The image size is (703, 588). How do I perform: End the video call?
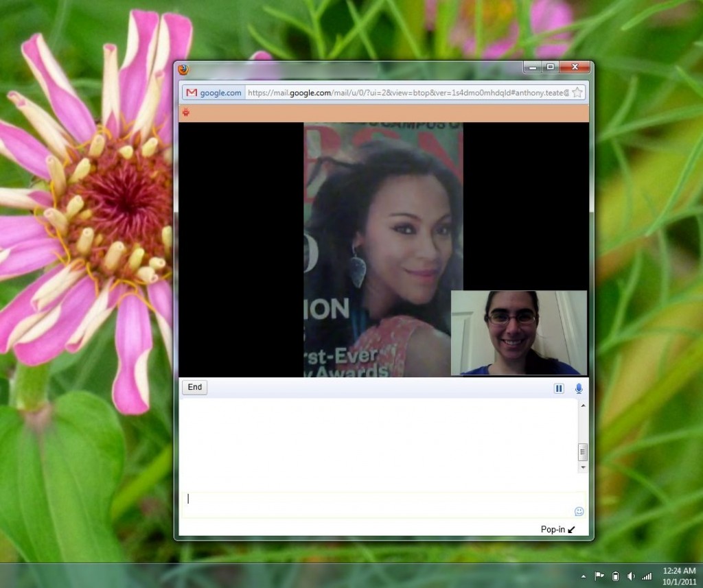195,388
